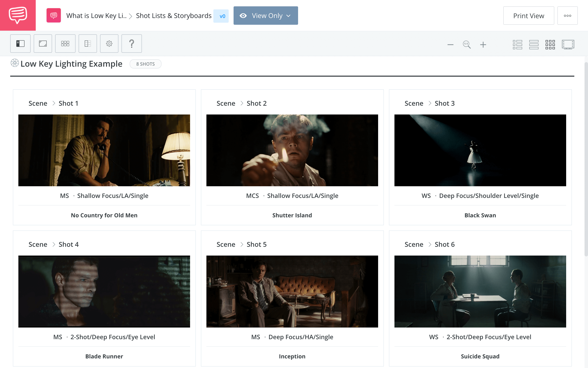Viewport: 588px width, 368px height.
Task: Open the help question mark
Action: 131,44
